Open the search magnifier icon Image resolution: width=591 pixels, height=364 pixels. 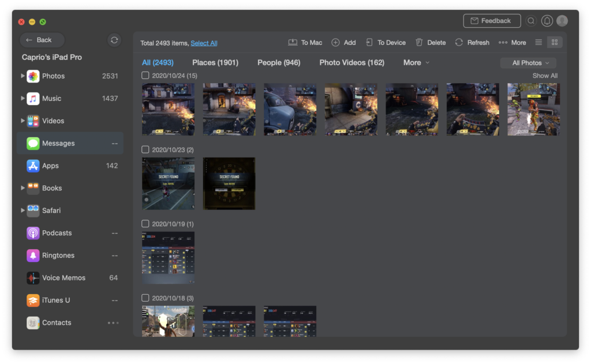click(531, 21)
